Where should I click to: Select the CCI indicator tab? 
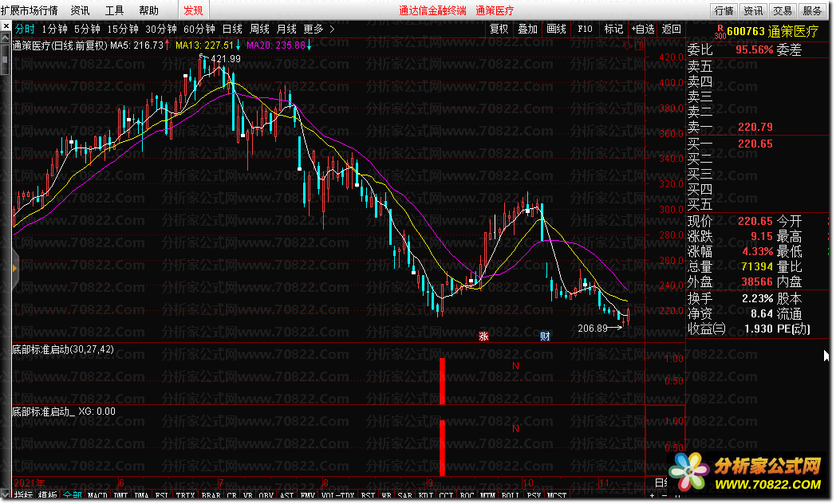pos(446,495)
